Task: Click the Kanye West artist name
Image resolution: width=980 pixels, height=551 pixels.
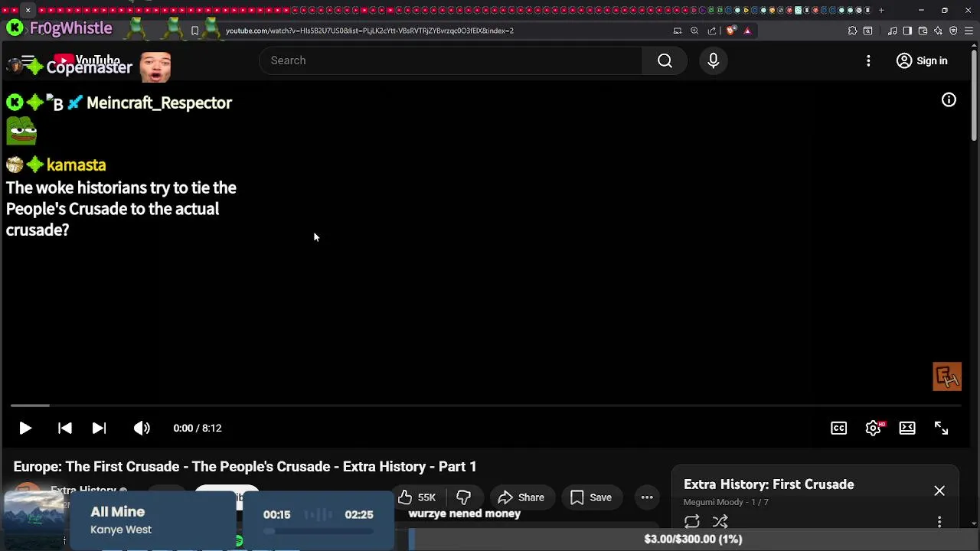Action: pyautogui.click(x=121, y=530)
